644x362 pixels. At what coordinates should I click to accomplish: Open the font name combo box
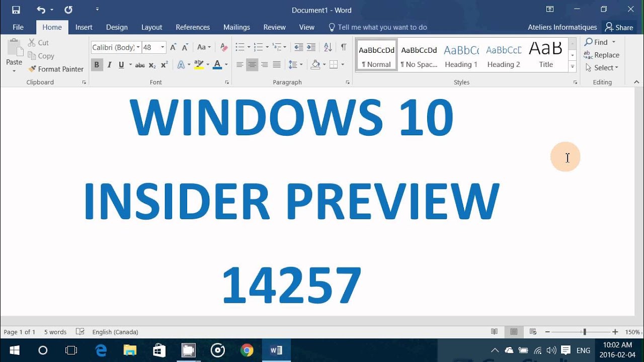(x=116, y=47)
